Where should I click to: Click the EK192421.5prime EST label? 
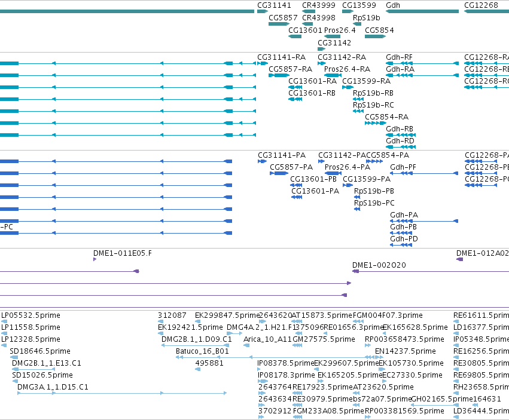tap(190, 327)
